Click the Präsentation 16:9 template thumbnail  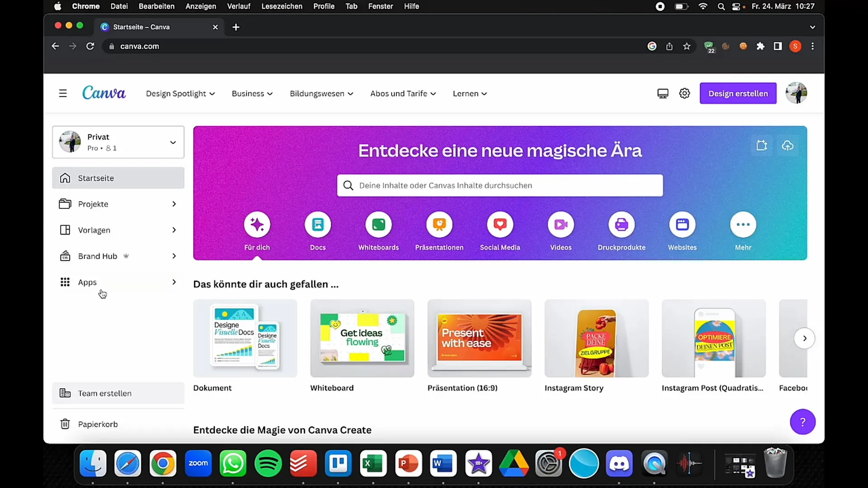point(479,338)
